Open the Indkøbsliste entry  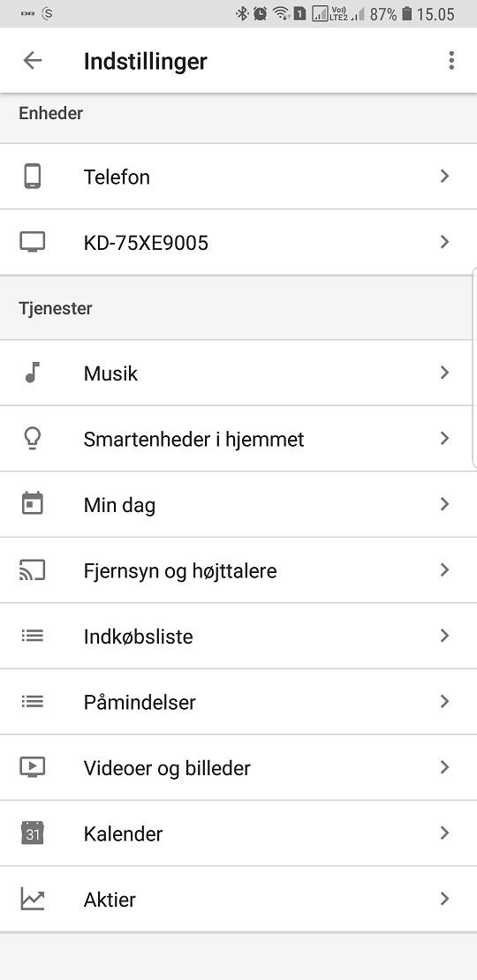click(x=238, y=636)
